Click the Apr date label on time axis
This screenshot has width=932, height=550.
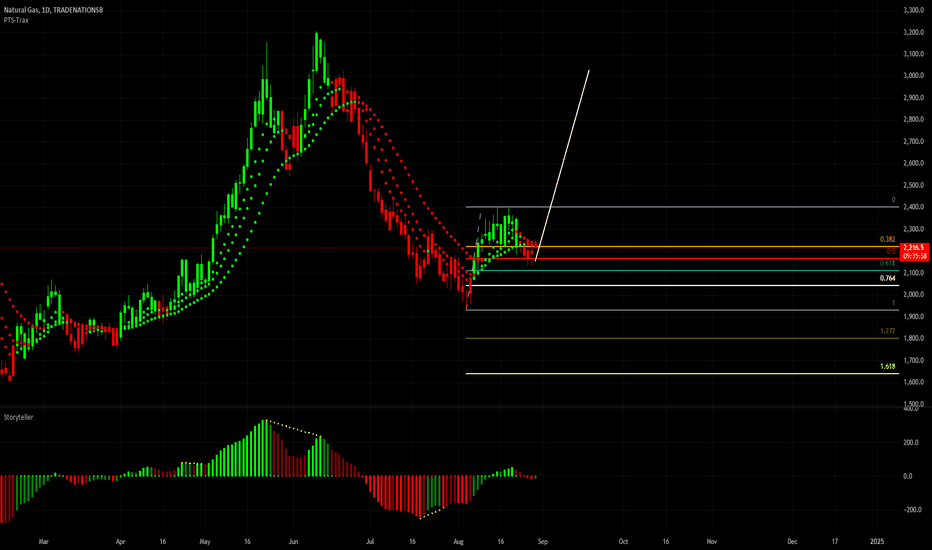coord(120,542)
